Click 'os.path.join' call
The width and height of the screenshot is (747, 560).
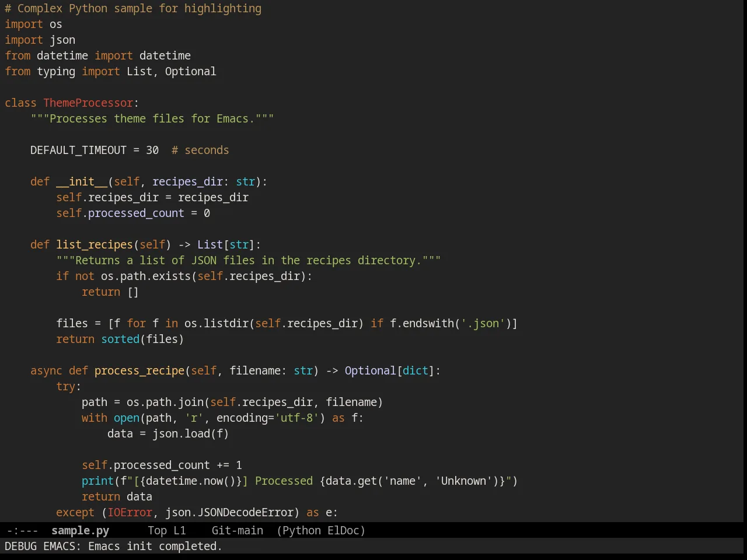pyautogui.click(x=165, y=402)
